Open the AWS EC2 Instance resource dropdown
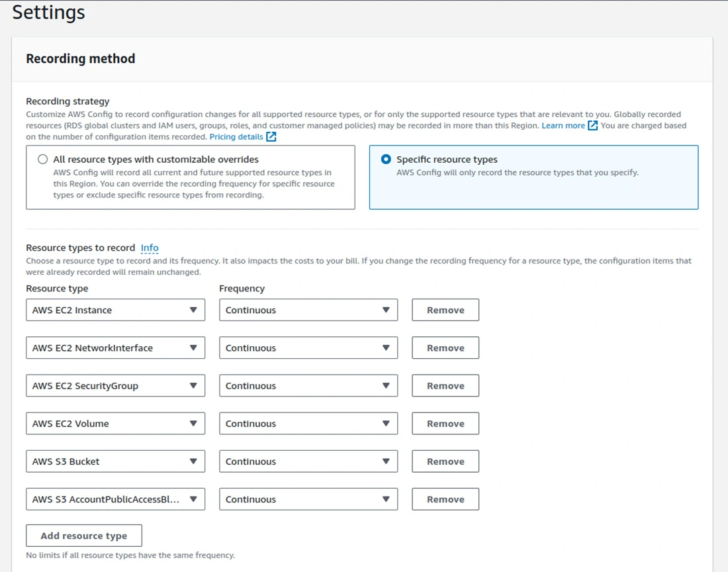This screenshot has height=572, width=728. point(115,310)
